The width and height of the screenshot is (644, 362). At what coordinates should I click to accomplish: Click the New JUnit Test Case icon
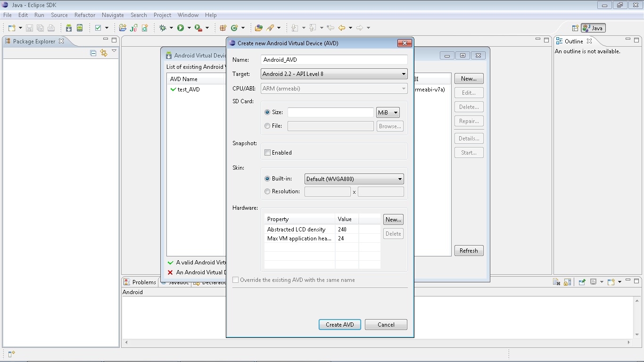[133, 28]
